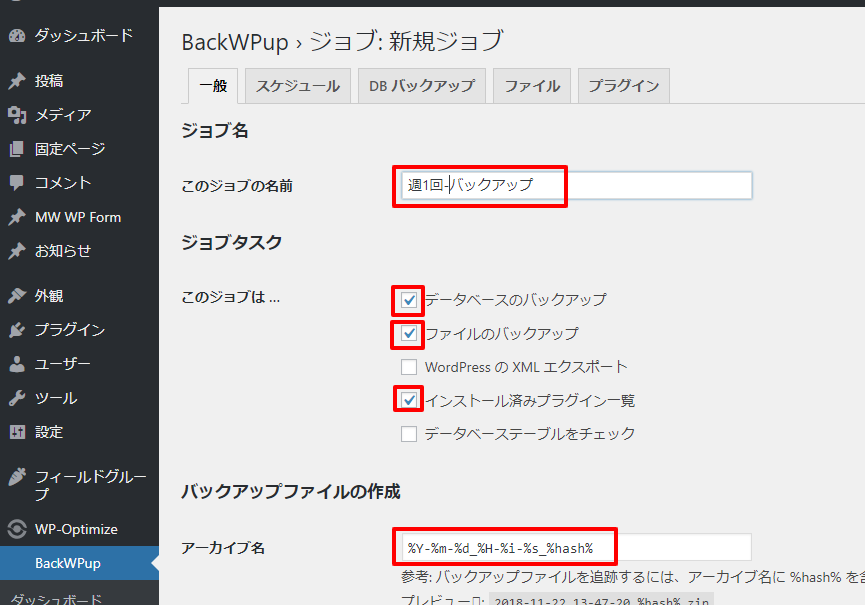Uncheck the ファイルのバックアップ checkbox

click(x=409, y=333)
